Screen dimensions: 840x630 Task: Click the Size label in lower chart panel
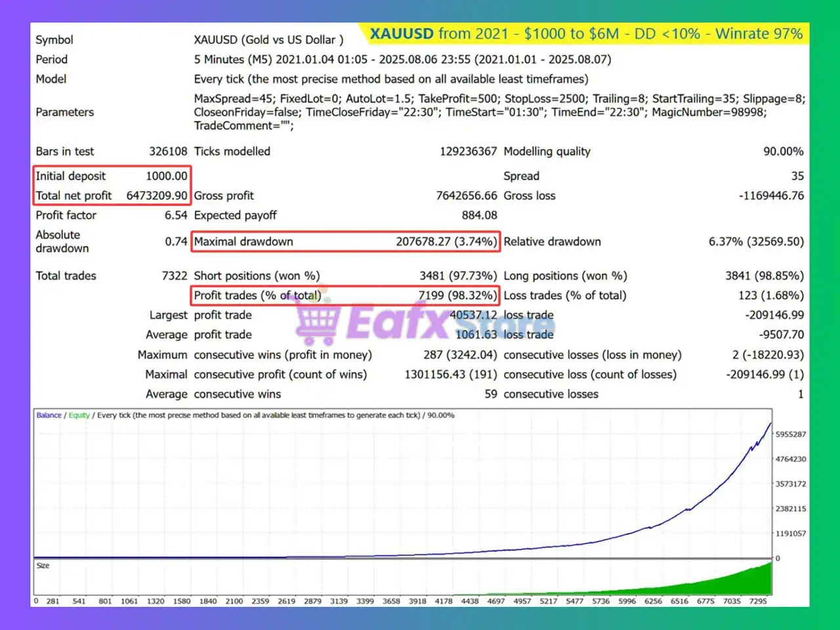click(x=43, y=566)
